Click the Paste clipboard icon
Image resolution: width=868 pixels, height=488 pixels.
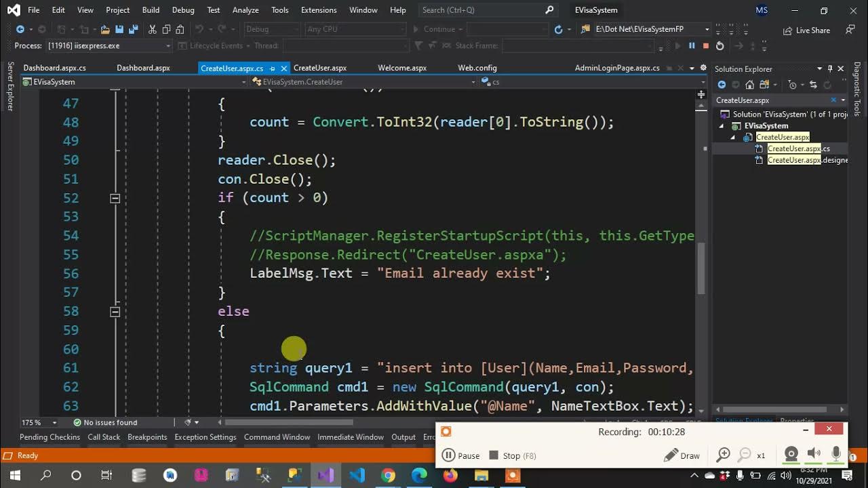coord(180,29)
